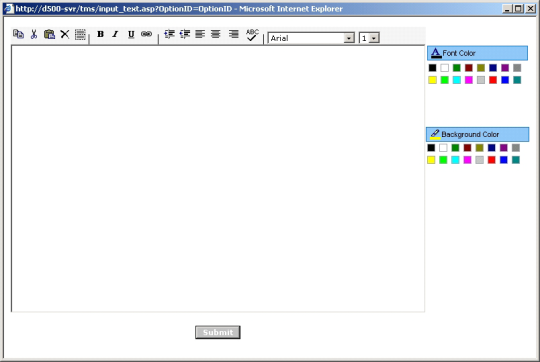Decrease indent with the outdent icon
The image size is (540, 362).
click(x=169, y=34)
